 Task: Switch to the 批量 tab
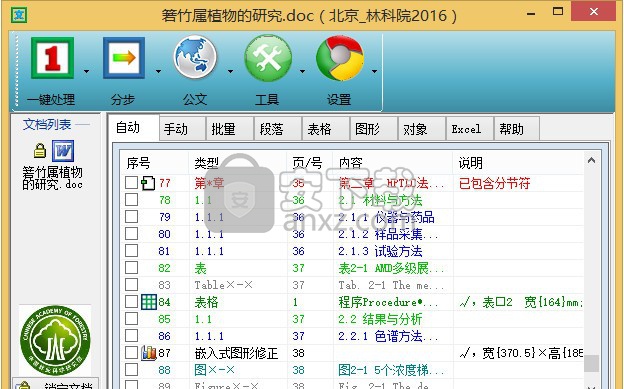[230, 129]
